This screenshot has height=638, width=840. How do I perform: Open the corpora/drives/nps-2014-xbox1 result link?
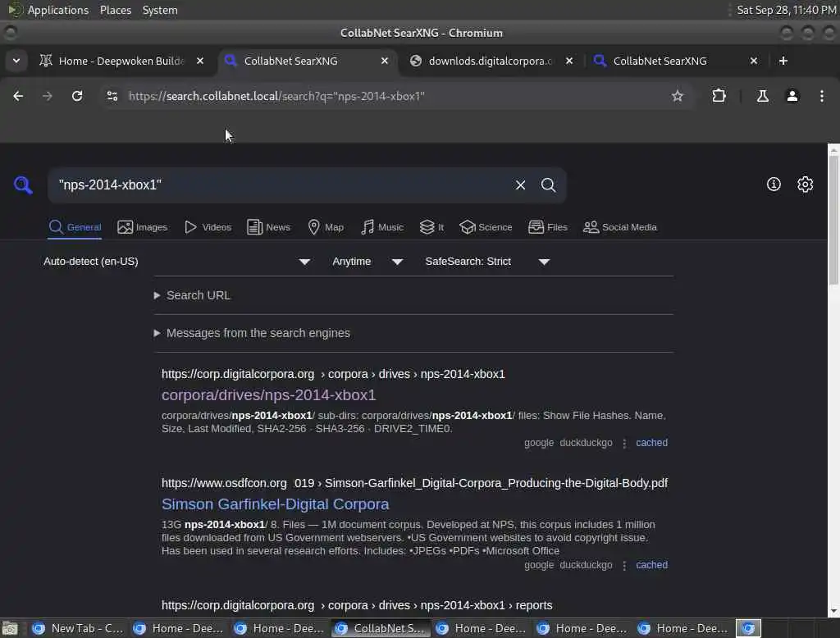point(269,394)
